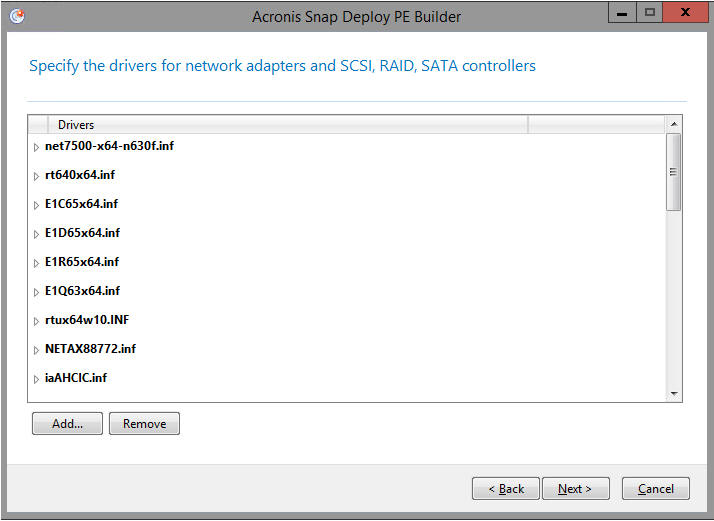Expand the iaAHCIC.inf driver entry
The width and height of the screenshot is (714, 521).
coord(36,379)
